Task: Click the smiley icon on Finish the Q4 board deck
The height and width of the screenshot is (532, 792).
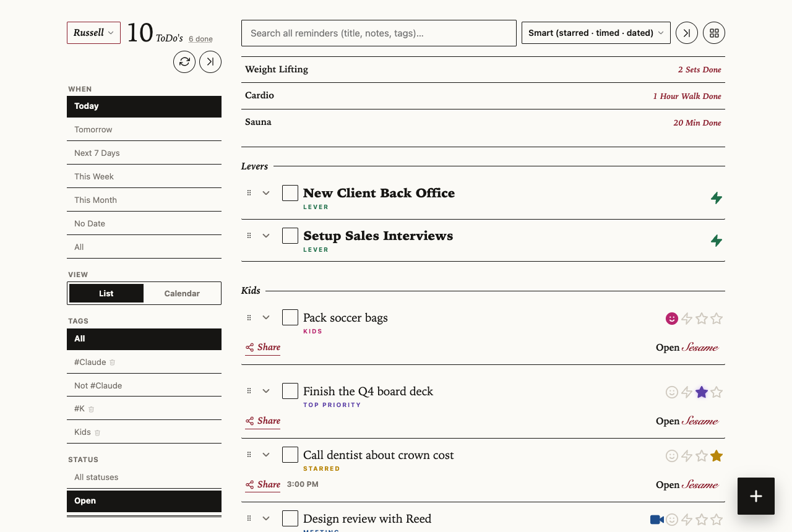Action: 672,392
